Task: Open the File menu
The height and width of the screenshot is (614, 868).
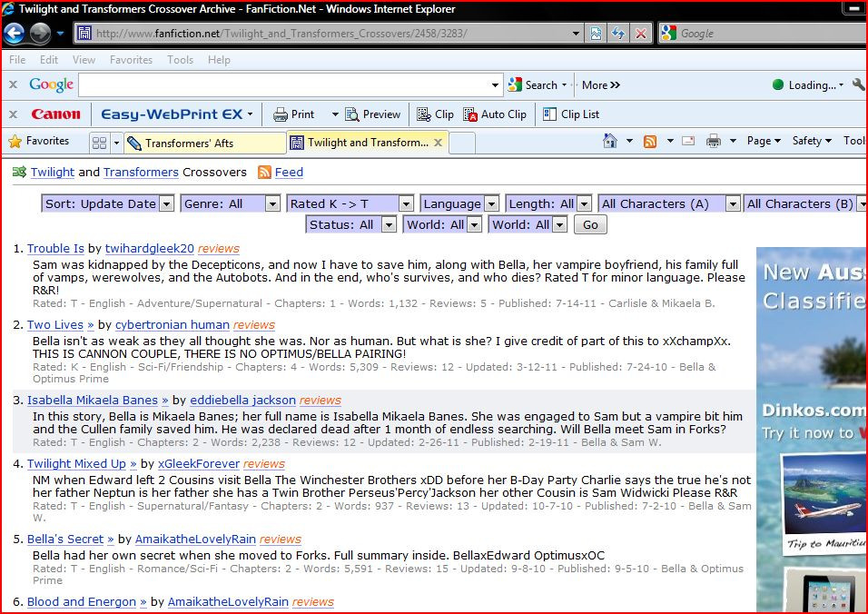Action: pos(17,60)
